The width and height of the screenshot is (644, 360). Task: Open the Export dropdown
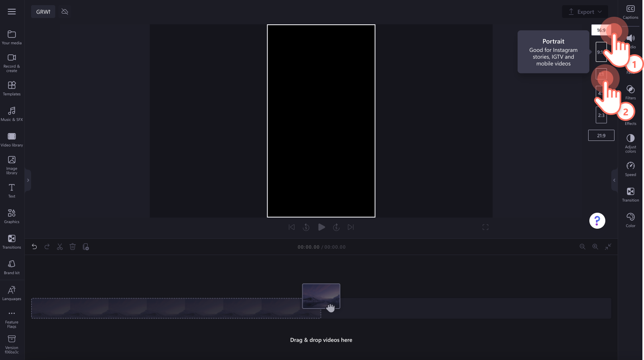585,12
